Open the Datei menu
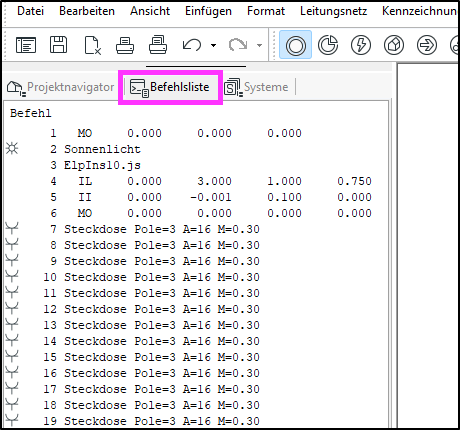Image resolution: width=460 pixels, height=430 pixels. [30, 11]
